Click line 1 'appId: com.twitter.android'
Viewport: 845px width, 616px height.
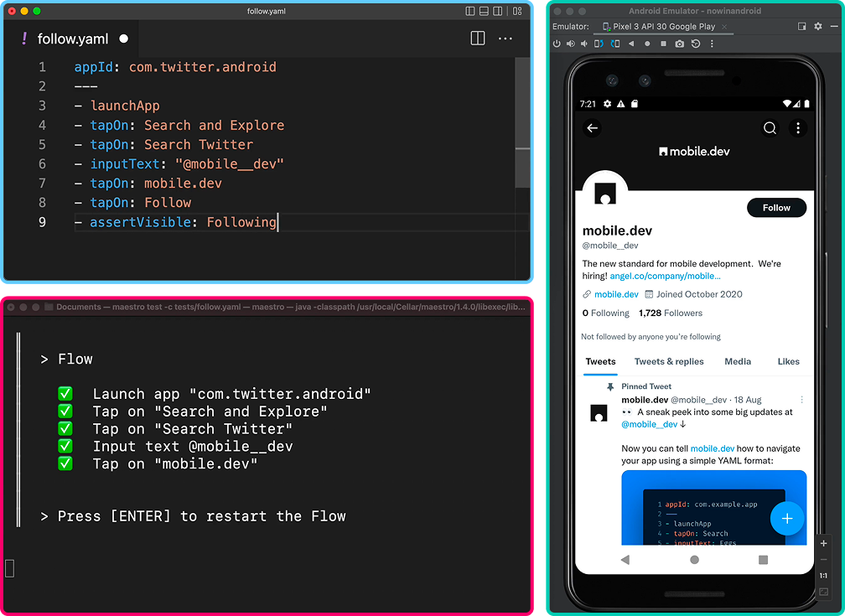click(x=175, y=67)
